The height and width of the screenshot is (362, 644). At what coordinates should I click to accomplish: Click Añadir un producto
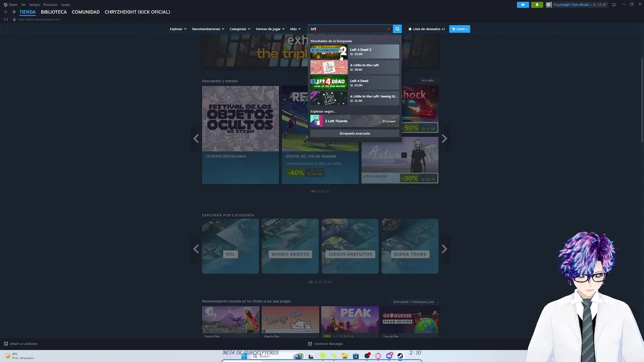(21, 344)
